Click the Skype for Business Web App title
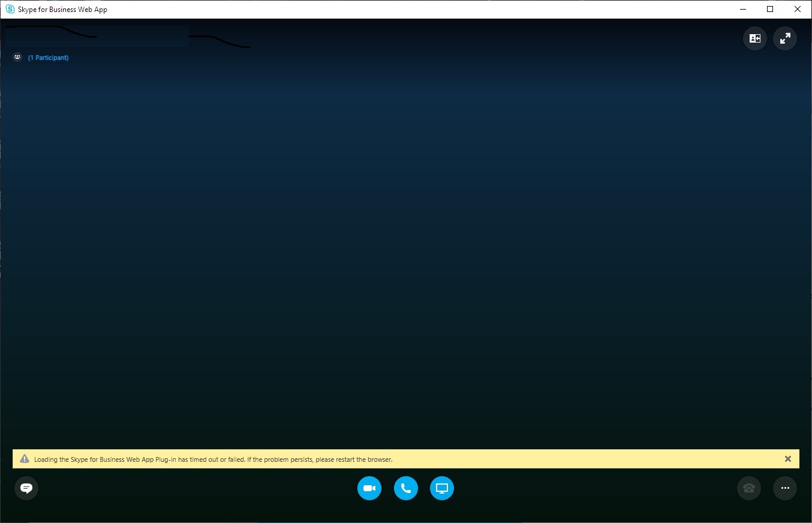812x523 pixels. pos(63,10)
